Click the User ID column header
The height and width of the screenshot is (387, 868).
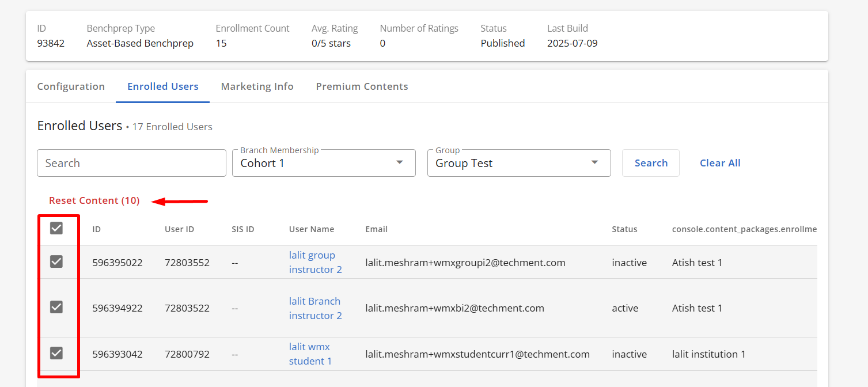(179, 229)
